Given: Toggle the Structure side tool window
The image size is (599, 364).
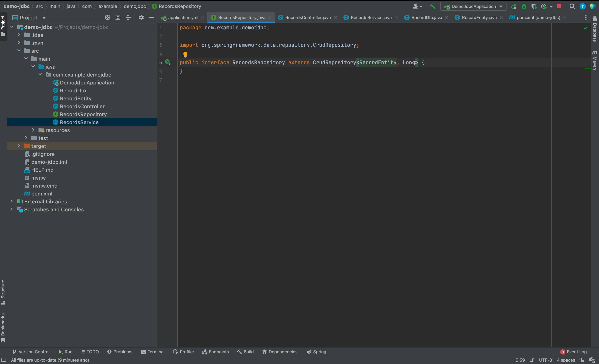Looking at the screenshot, I should pyautogui.click(x=3, y=292).
